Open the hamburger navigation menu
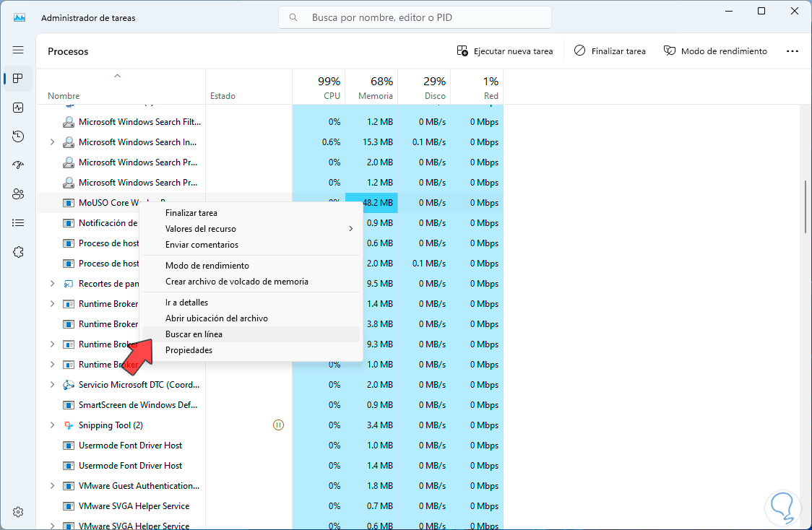This screenshot has height=530, width=812. pyautogui.click(x=18, y=50)
